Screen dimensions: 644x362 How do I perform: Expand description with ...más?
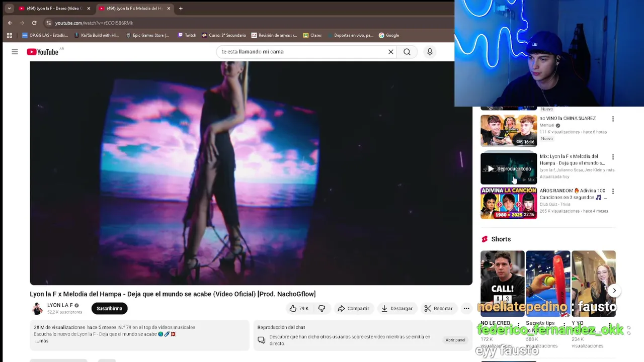click(x=42, y=341)
